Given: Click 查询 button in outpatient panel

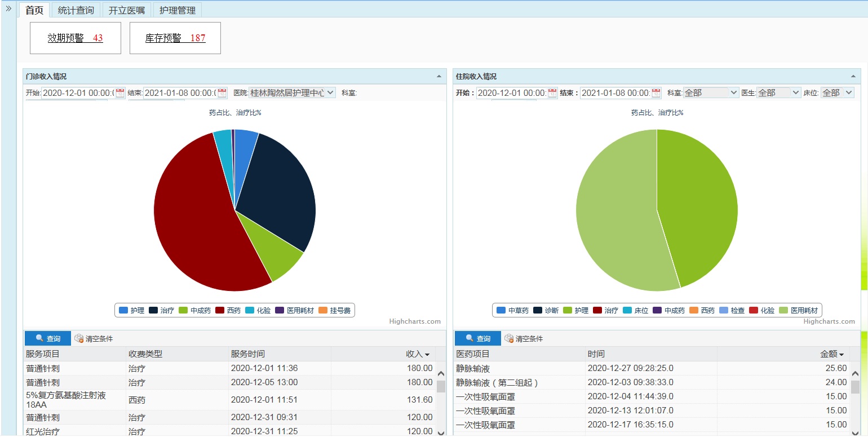Looking at the screenshot, I should coord(48,338).
